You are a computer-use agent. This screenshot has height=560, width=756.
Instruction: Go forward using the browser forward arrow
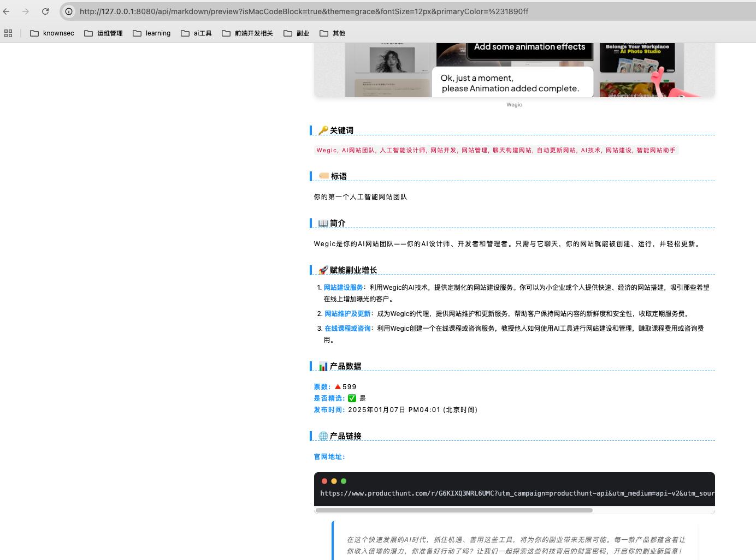coord(26,11)
